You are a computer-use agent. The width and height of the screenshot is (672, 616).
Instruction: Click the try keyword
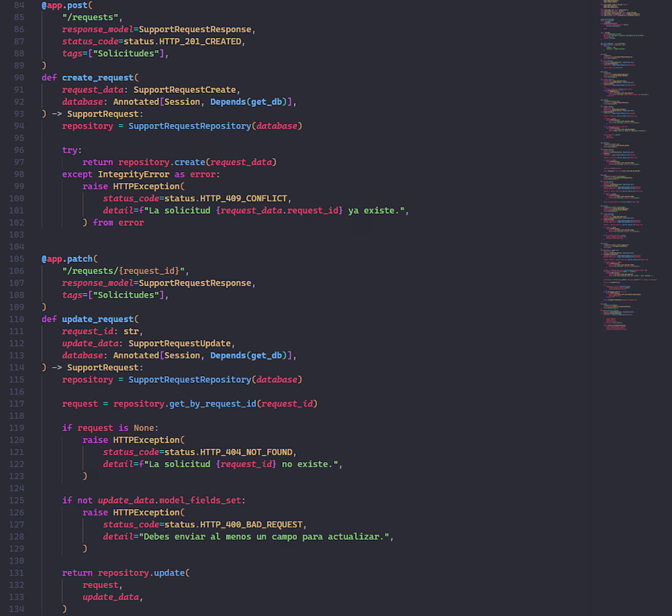[70, 150]
